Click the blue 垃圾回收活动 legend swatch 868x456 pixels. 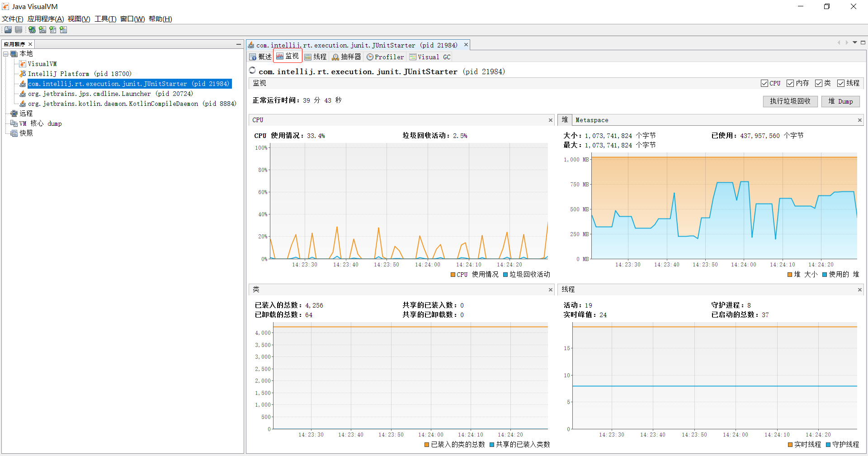tap(505, 275)
